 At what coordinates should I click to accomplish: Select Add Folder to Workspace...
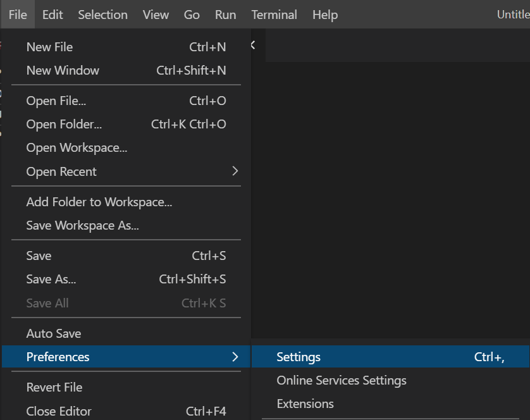[99, 202]
